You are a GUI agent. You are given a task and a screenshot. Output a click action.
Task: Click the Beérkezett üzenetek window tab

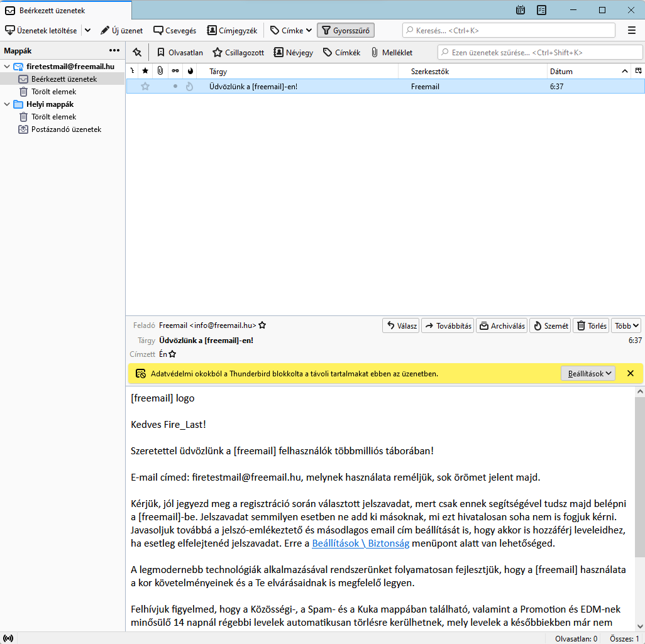(x=66, y=10)
